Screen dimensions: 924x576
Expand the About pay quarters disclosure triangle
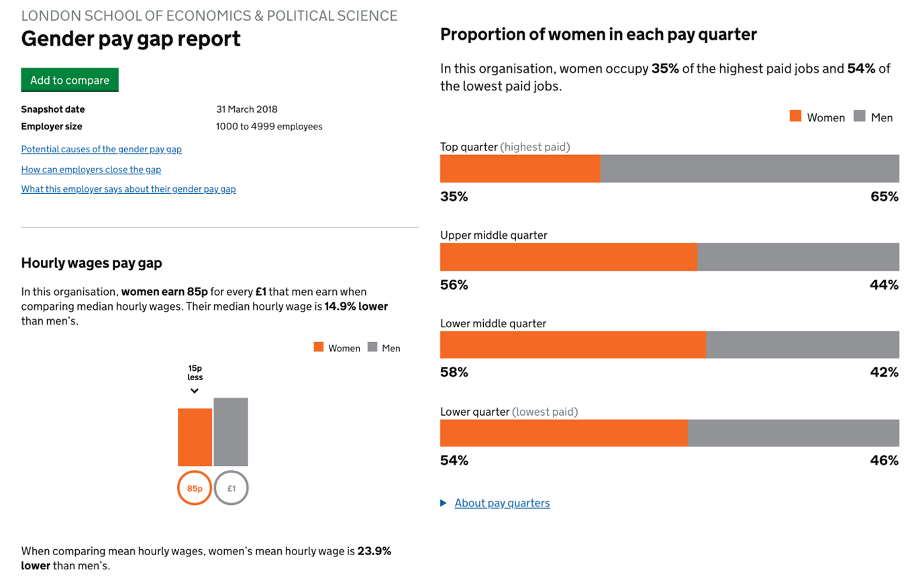click(444, 503)
